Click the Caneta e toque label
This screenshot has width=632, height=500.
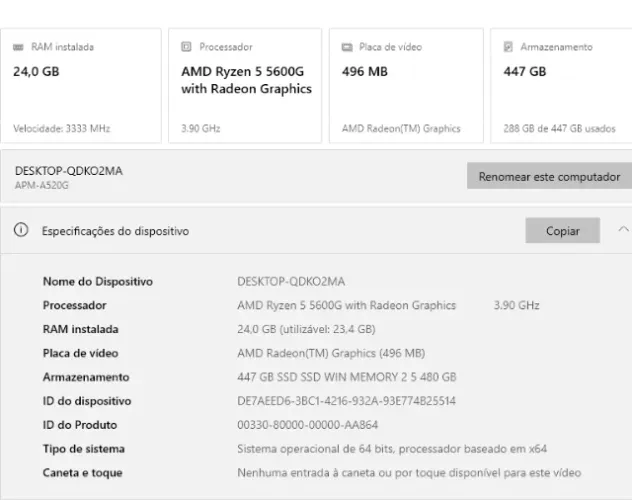82,473
